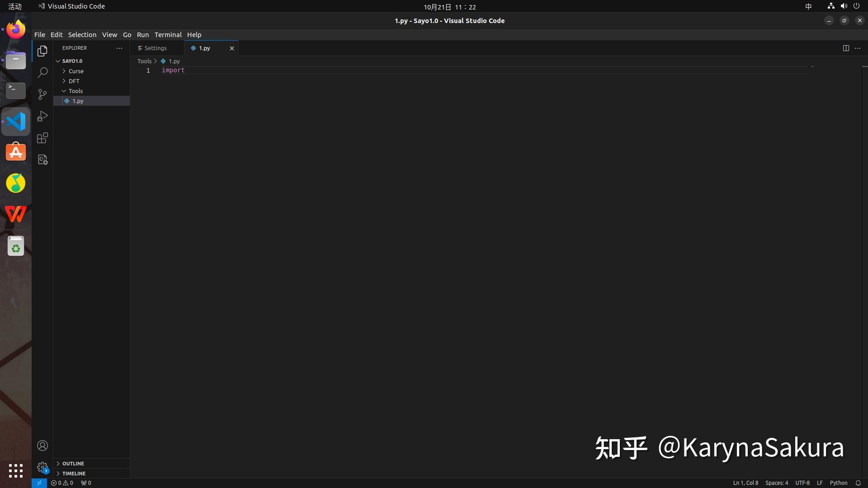Open the Search view in the Activity Bar
This screenshot has width=868, height=488.
pyautogui.click(x=42, y=72)
